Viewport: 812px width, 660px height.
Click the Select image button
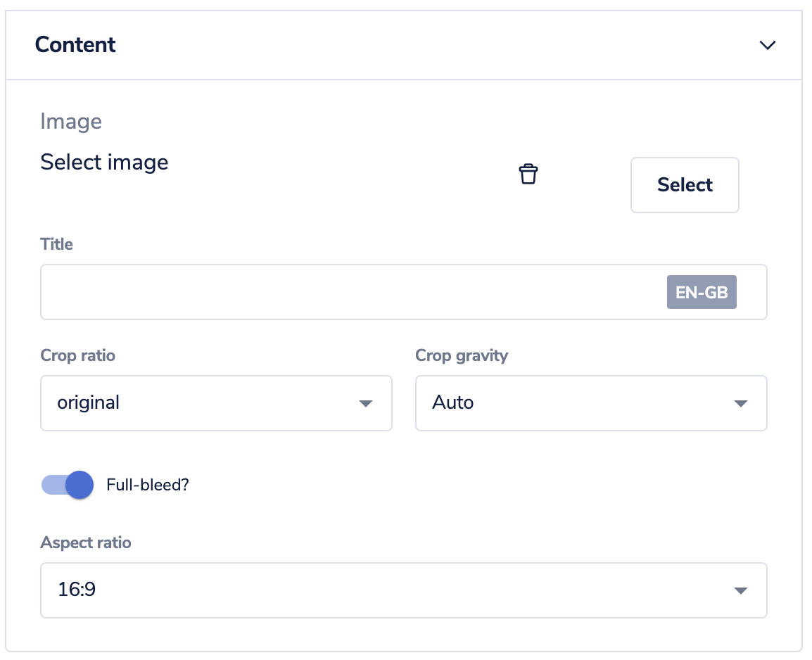[685, 185]
